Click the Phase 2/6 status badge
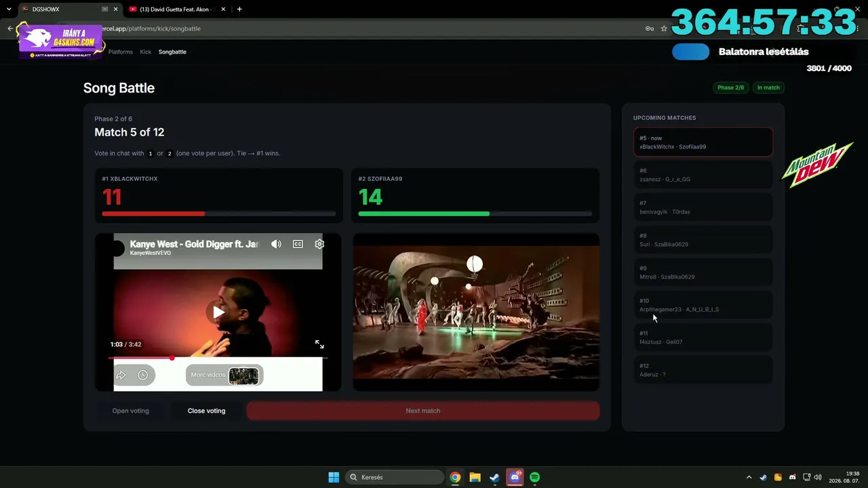The height and width of the screenshot is (488, 868). pyautogui.click(x=730, y=87)
